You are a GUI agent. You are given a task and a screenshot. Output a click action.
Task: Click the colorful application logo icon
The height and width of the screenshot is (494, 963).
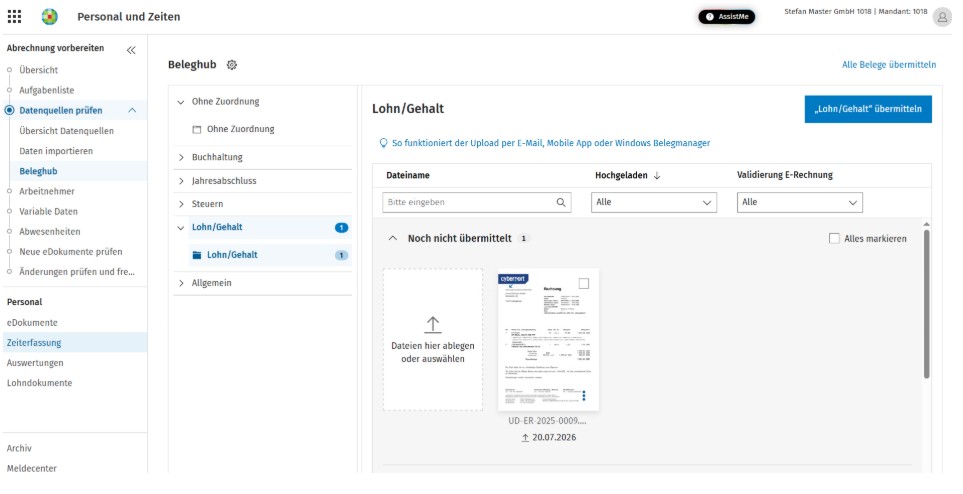click(x=50, y=17)
